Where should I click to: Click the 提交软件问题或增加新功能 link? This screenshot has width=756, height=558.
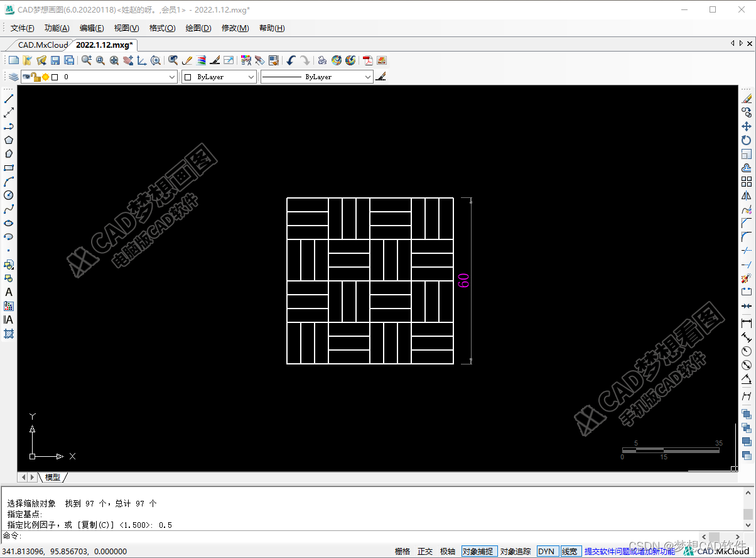(630, 551)
